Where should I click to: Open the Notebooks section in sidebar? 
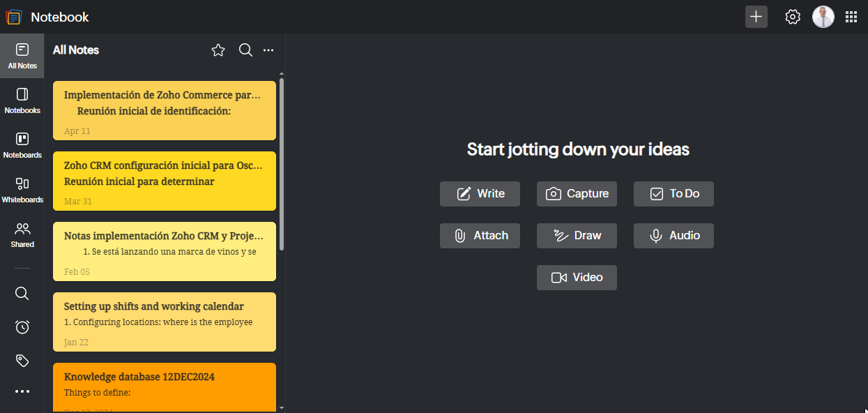click(22, 100)
